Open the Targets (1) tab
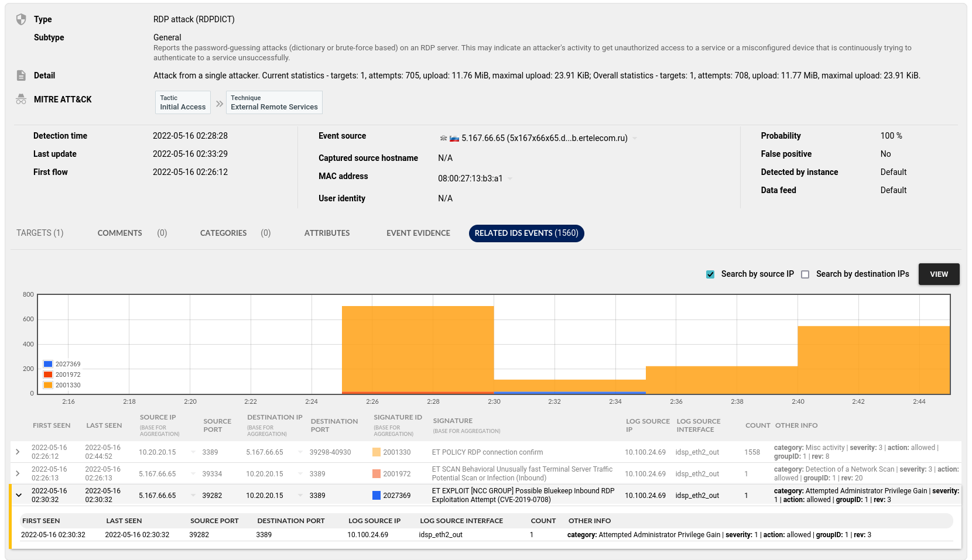This screenshot has height=560, width=972. (40, 233)
